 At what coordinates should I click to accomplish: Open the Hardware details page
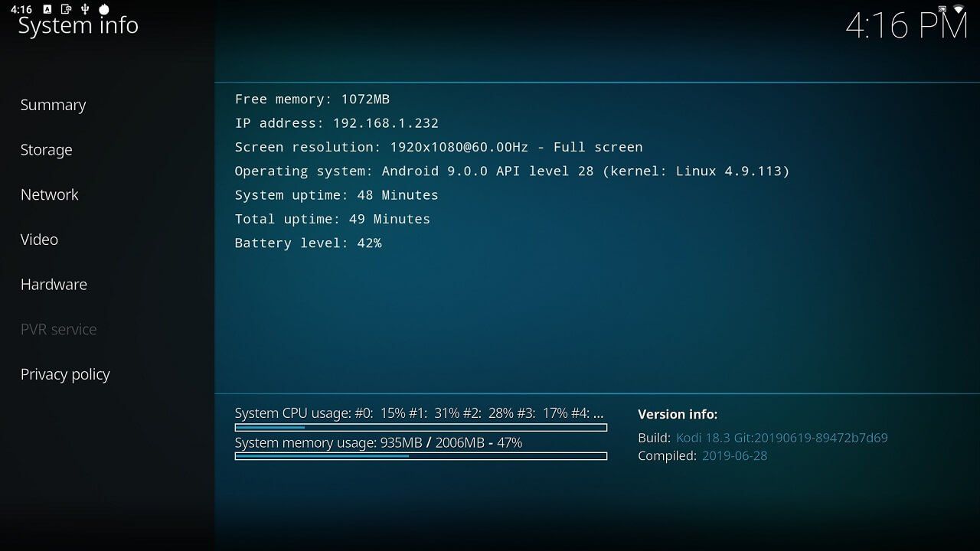[54, 284]
